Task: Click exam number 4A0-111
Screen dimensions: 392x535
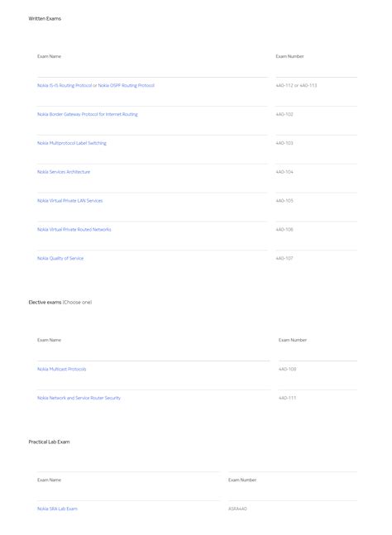Action: click(287, 398)
